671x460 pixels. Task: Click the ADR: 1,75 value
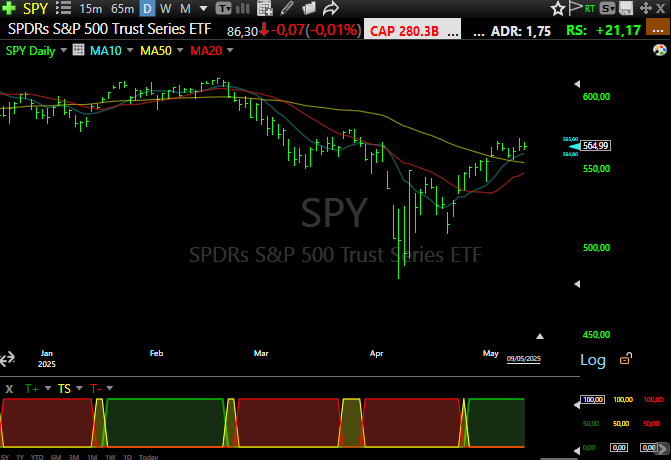pyautogui.click(x=520, y=31)
